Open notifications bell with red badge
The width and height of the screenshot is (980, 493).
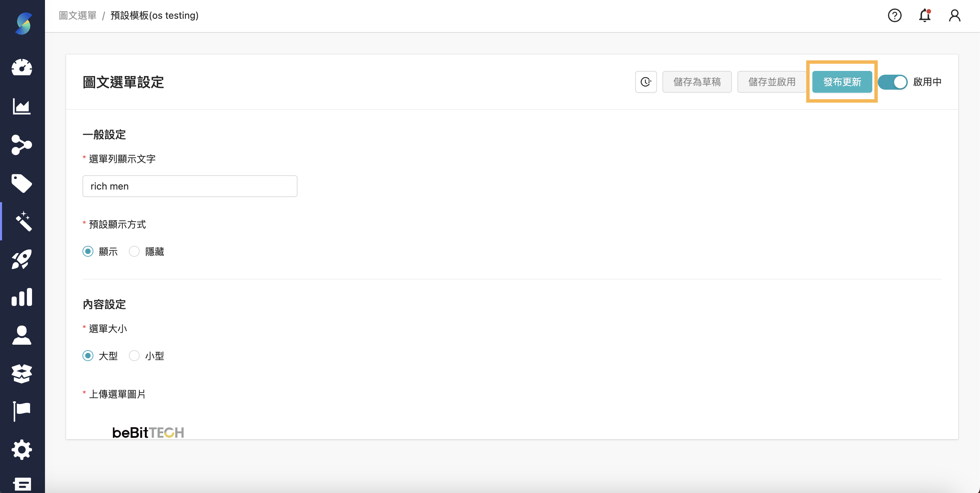924,16
